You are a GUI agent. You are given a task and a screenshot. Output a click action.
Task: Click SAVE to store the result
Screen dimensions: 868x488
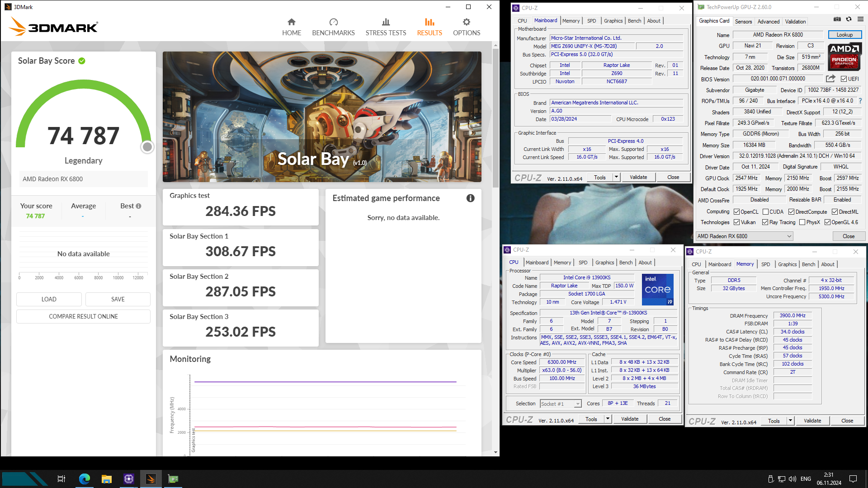point(118,299)
